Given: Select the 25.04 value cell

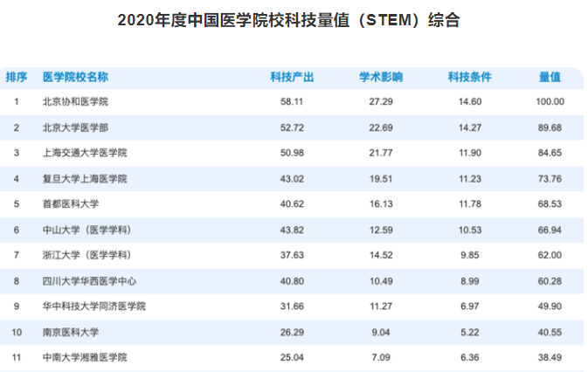Looking at the screenshot, I should click(x=292, y=357).
